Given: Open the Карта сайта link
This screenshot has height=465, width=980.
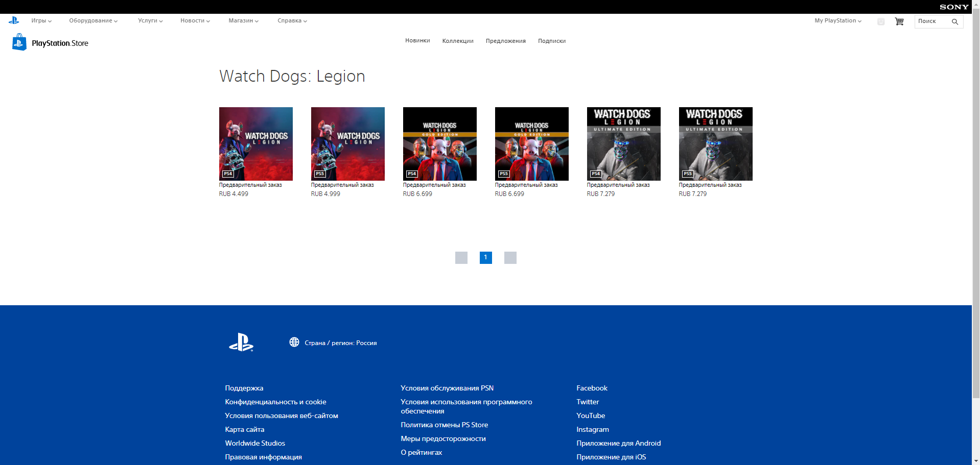Looking at the screenshot, I should (x=245, y=430).
